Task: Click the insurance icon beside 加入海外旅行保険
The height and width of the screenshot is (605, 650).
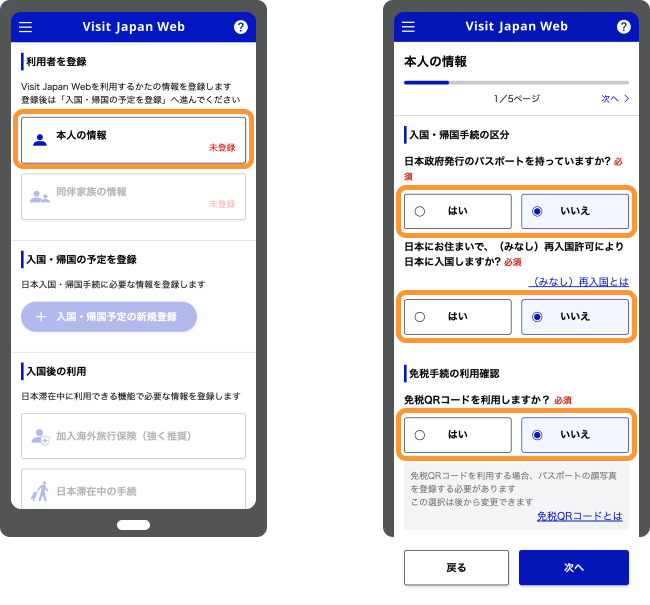Action: tap(40, 437)
